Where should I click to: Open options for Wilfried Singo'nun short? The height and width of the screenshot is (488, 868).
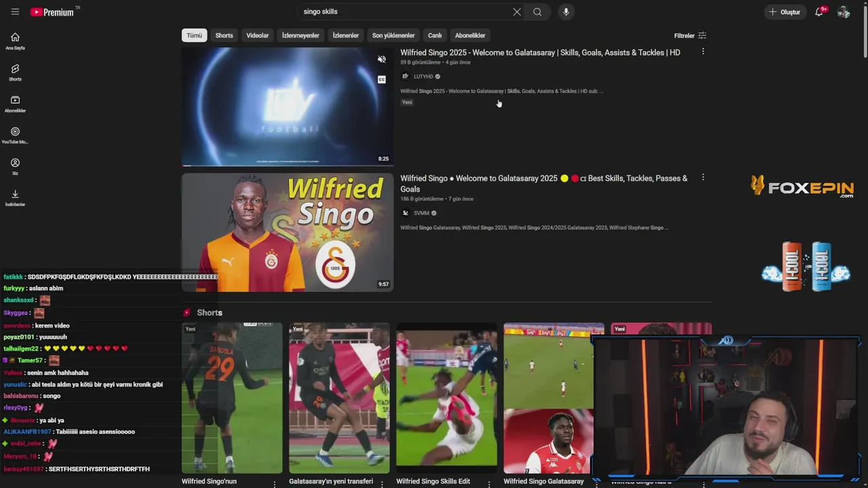pos(275,483)
